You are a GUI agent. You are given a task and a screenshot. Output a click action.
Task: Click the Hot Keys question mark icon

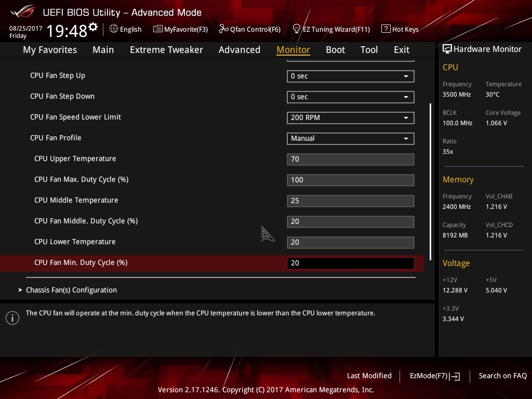click(x=386, y=29)
